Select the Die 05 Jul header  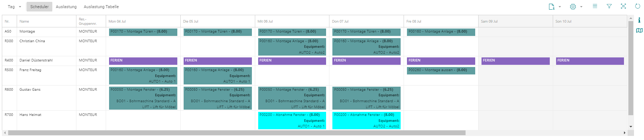pos(218,21)
